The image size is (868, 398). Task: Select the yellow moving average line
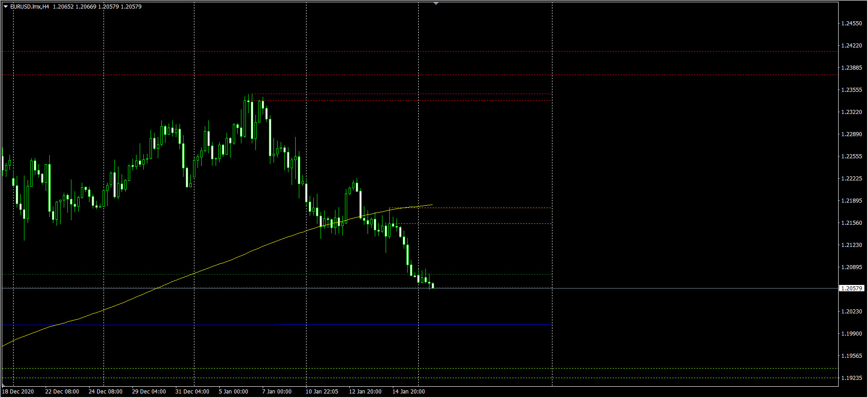(x=217, y=265)
